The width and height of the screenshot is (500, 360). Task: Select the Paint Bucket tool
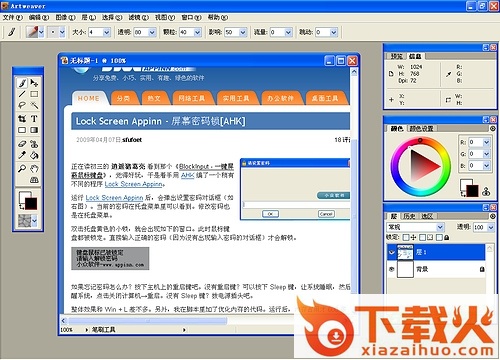(x=34, y=155)
